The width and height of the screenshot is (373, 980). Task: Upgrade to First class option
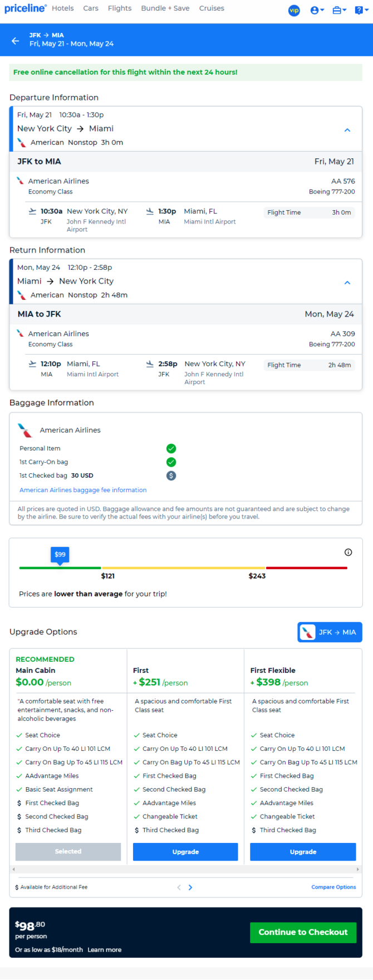point(185,852)
